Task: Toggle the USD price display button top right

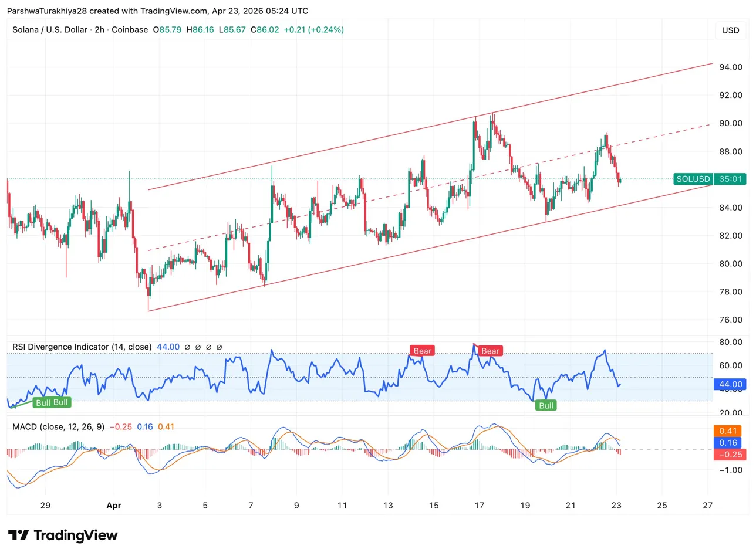Action: [x=730, y=30]
